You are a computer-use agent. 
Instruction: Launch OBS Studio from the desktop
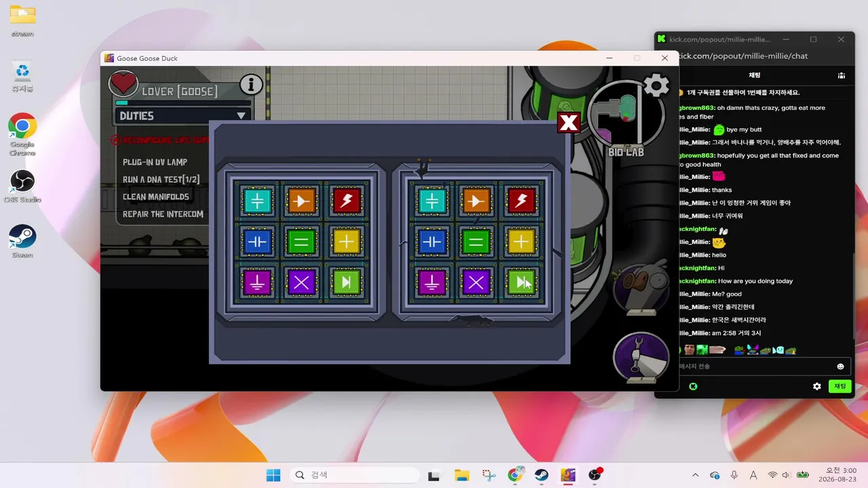[22, 186]
